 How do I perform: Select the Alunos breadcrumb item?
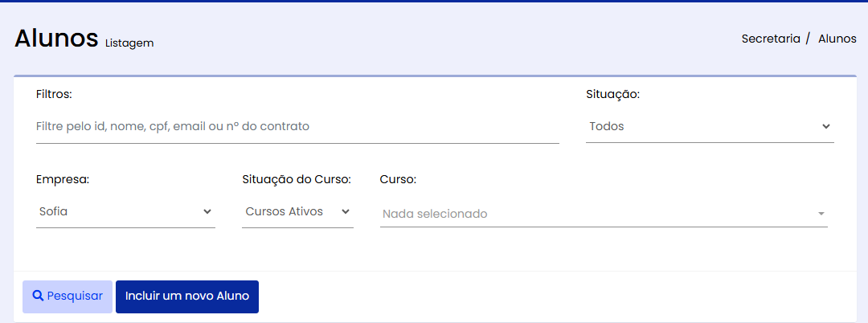pos(837,39)
